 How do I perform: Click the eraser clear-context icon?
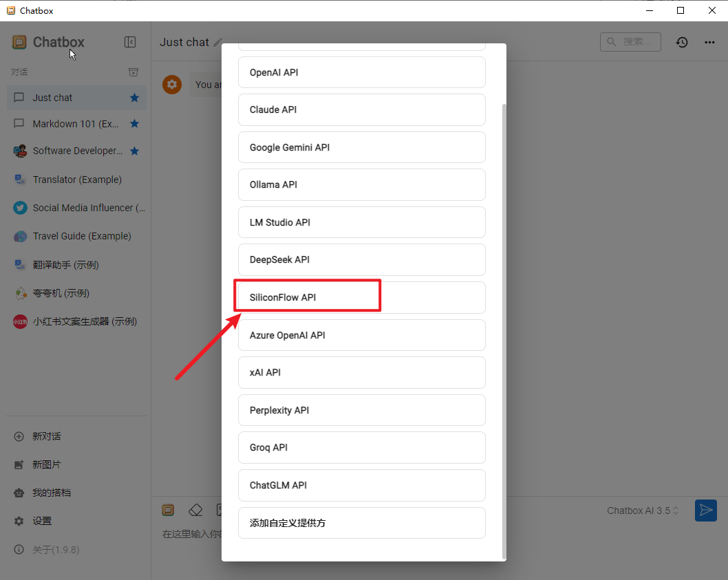(x=195, y=511)
